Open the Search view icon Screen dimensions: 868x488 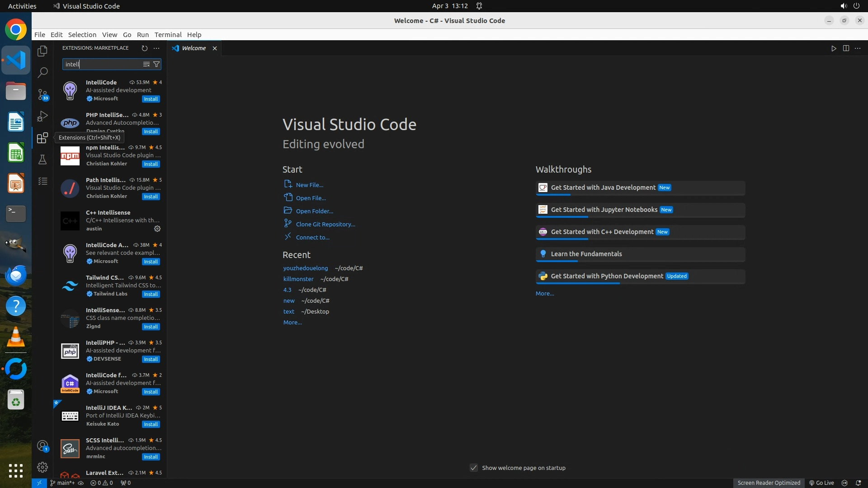click(42, 72)
